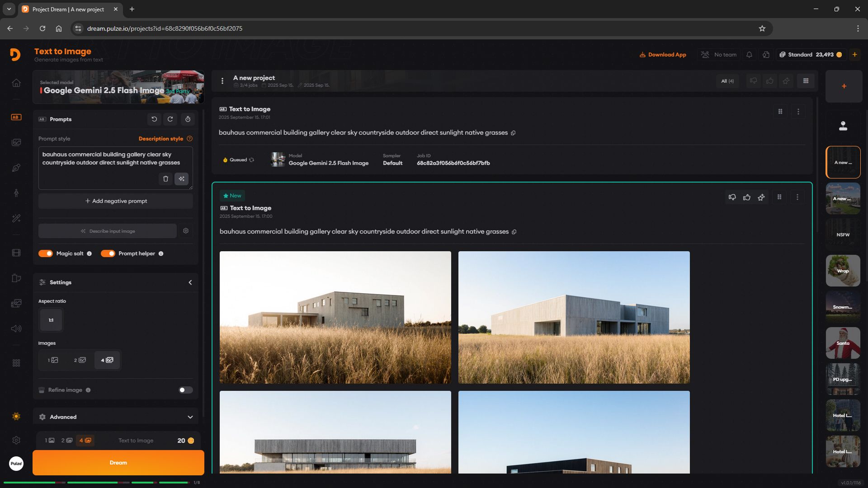Enable the Refine image toggle
The image size is (868, 488).
coord(185,390)
